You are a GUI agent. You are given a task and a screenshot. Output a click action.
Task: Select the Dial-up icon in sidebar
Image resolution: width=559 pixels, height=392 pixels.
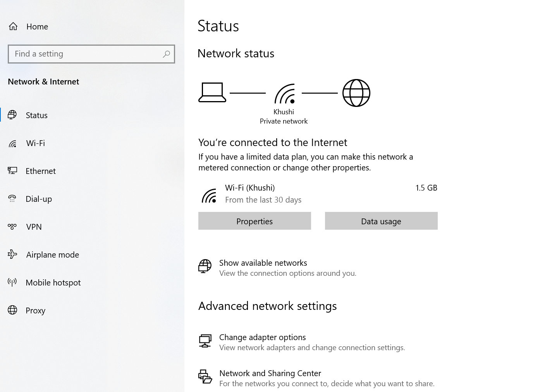pyautogui.click(x=12, y=199)
